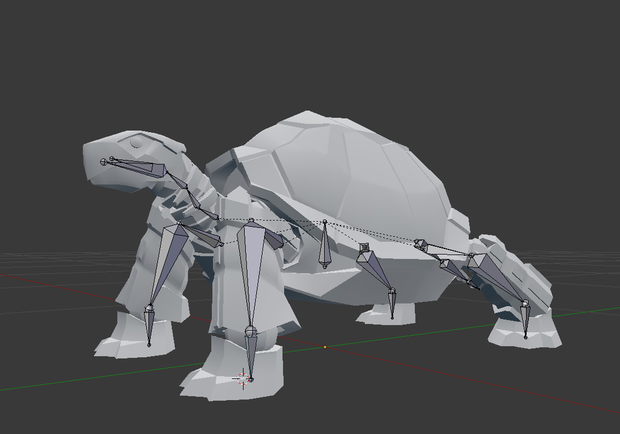Click the turtle's eye on the head mesh
This screenshot has width=620, height=434.
tap(136, 143)
